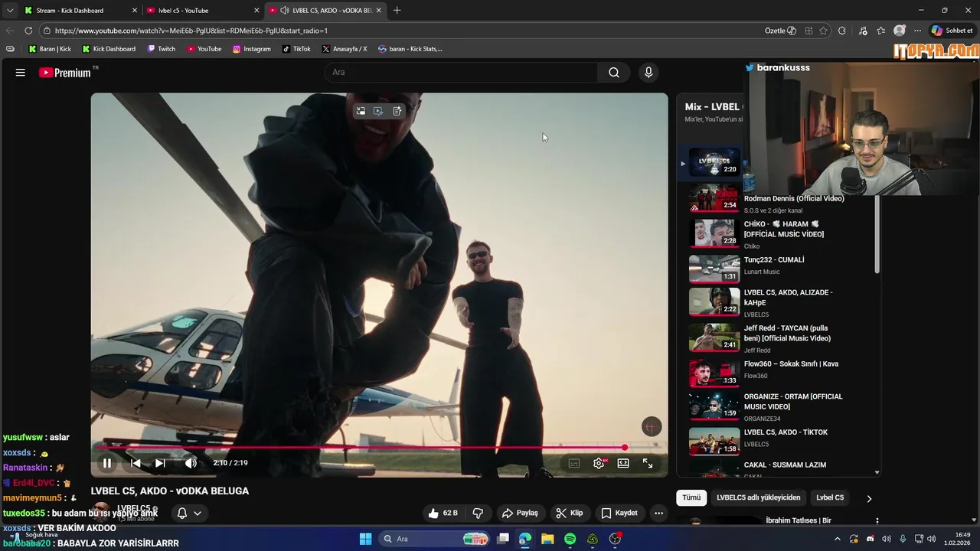
Task: Toggle subtitles in the video player
Action: (x=574, y=463)
